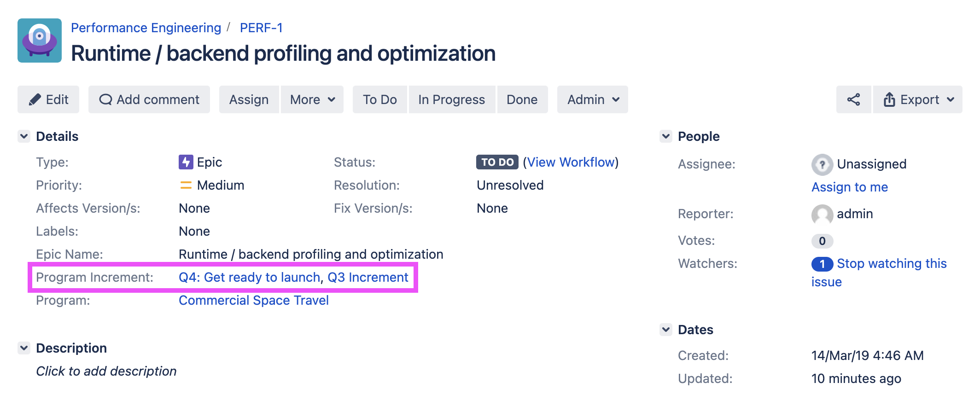Click the share icon button
The width and height of the screenshot is (980, 406).
tap(853, 99)
